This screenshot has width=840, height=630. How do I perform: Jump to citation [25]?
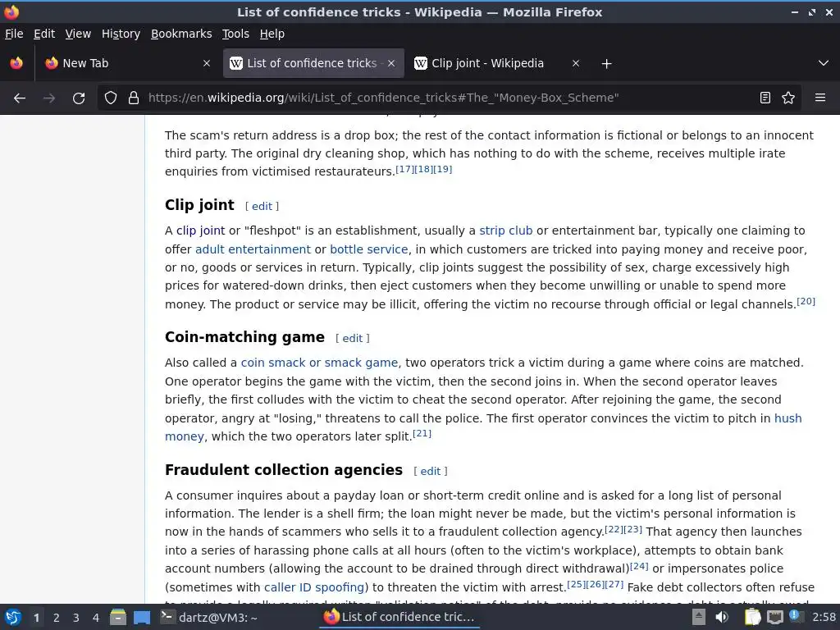click(x=576, y=584)
